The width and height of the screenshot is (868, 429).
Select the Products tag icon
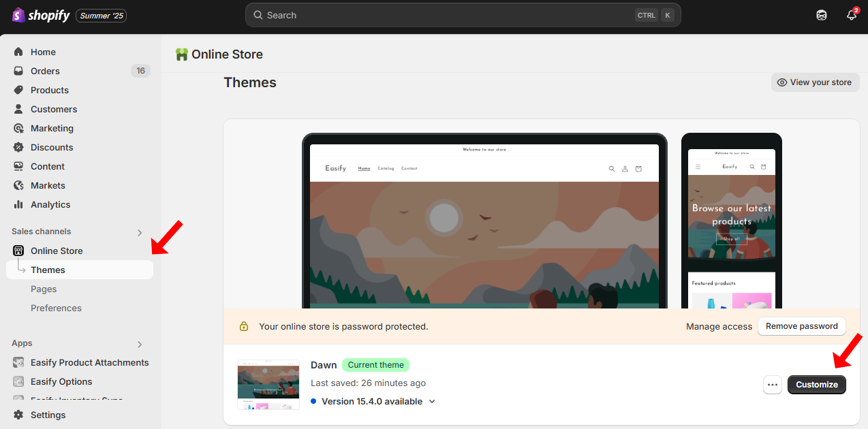point(18,90)
